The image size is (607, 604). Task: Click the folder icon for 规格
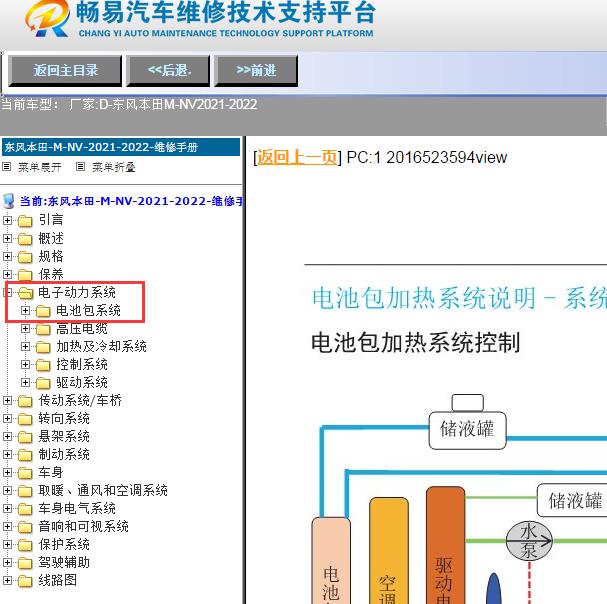click(x=25, y=257)
